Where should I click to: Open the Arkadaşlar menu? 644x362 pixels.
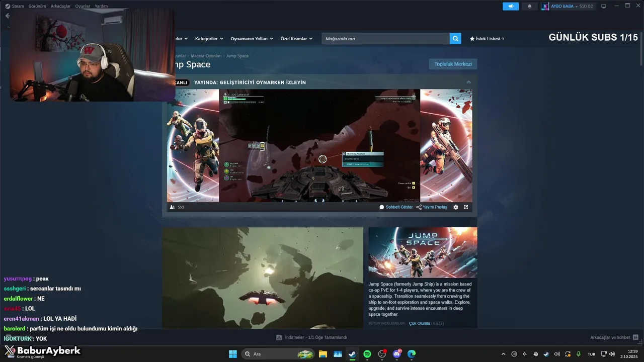(x=60, y=6)
